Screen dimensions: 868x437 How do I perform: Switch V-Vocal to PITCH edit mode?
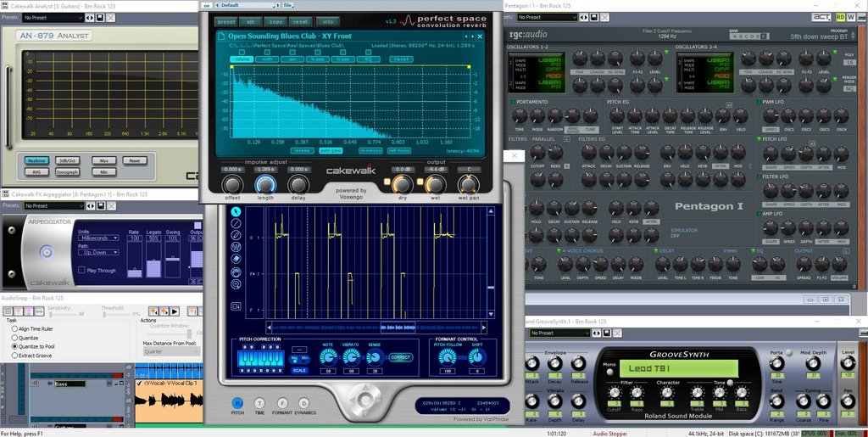pyautogui.click(x=237, y=404)
